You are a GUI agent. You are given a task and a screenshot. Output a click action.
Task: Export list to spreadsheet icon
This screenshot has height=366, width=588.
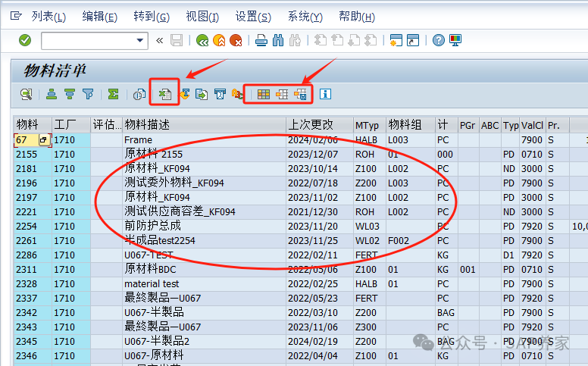[164, 94]
